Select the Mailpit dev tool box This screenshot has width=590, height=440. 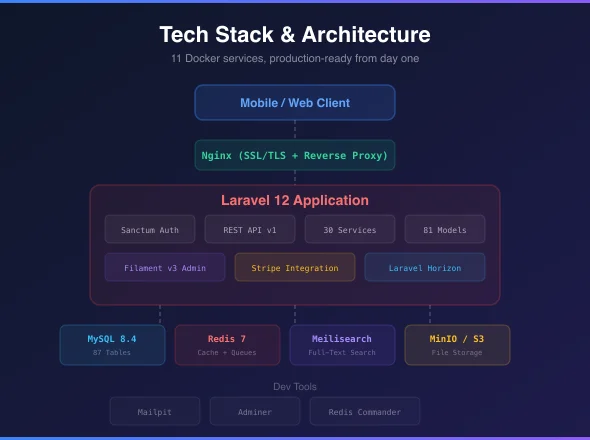[155, 411]
